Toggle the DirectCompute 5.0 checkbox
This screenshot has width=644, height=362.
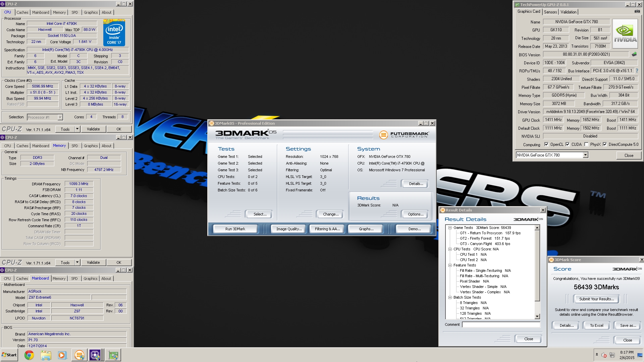tap(605, 144)
